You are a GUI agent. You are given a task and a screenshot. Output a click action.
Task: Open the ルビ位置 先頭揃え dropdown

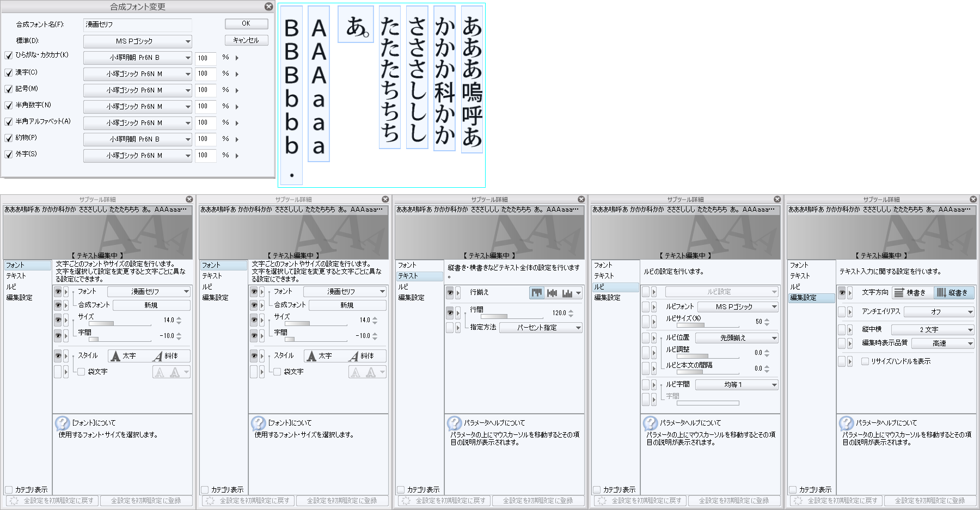coord(736,338)
